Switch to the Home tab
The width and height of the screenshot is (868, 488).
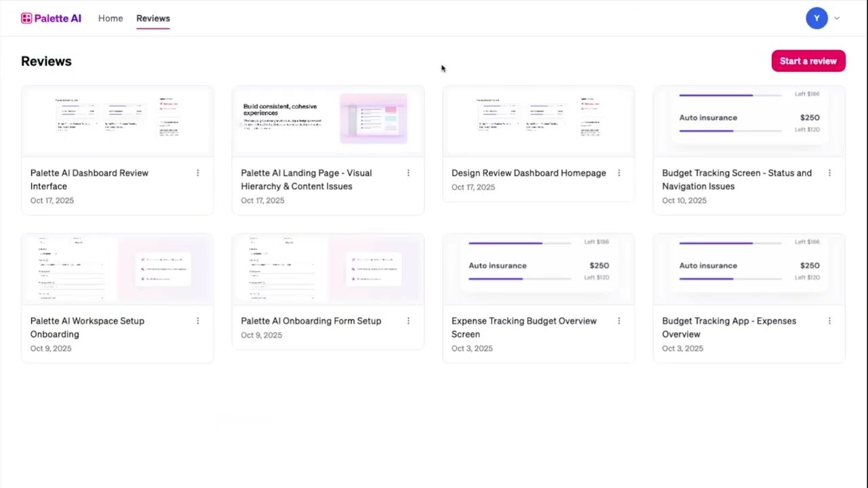tap(111, 18)
